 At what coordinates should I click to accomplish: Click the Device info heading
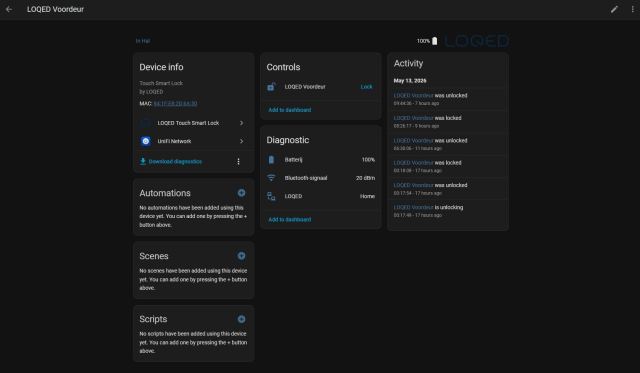click(x=161, y=67)
